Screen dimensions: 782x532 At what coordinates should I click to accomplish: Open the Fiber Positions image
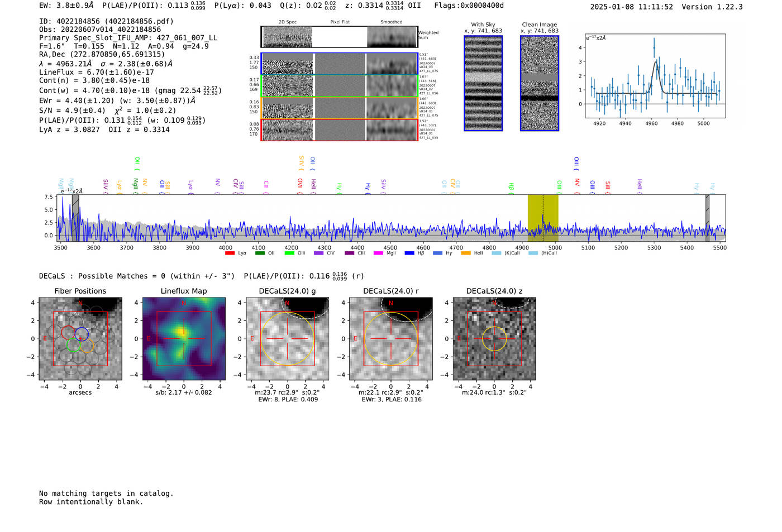80,339
